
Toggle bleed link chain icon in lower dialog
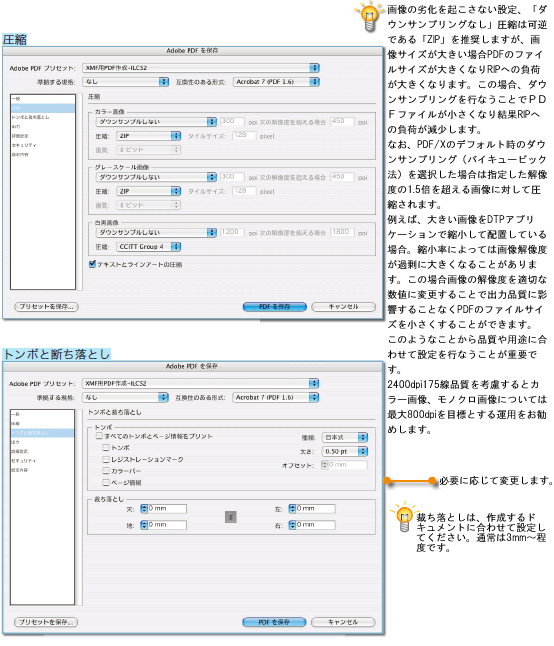click(230, 516)
